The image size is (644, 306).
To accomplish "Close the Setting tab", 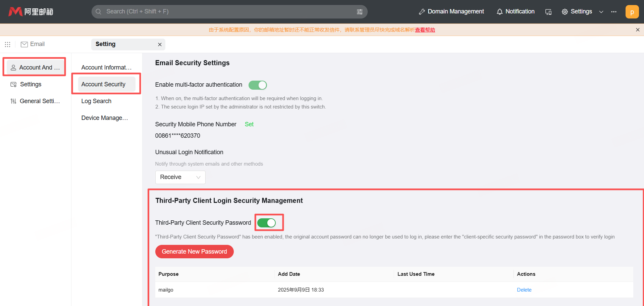I will [x=160, y=44].
